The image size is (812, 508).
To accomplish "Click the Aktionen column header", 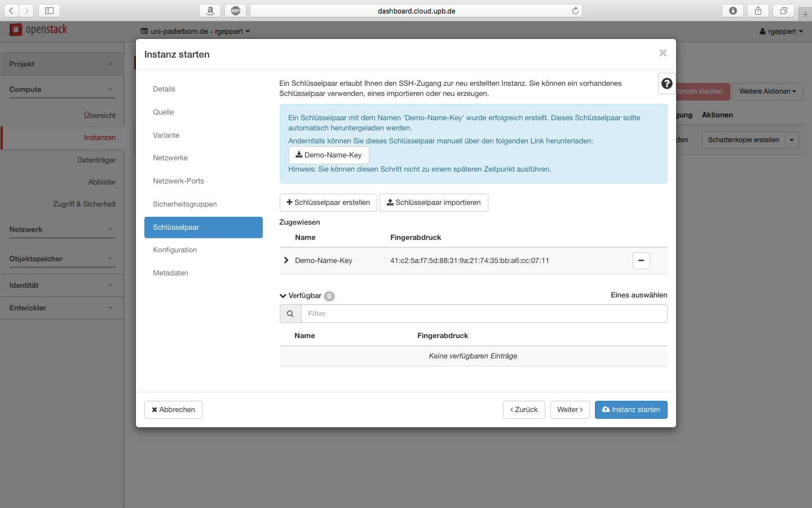I will pyautogui.click(x=717, y=115).
